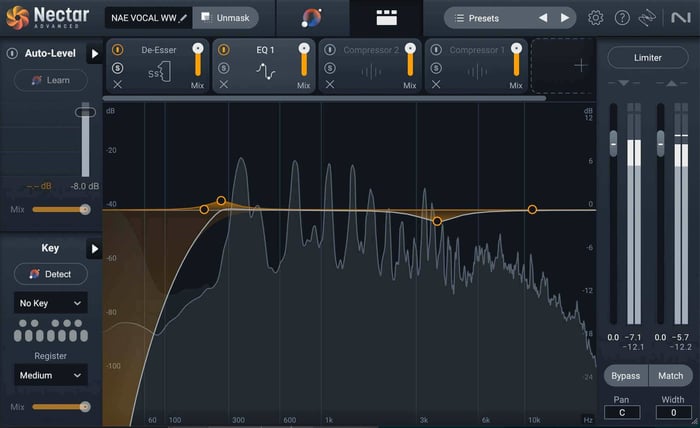This screenshot has width=700, height=428.
Task: Toggle Auto-Level power button
Action: pos(12,54)
